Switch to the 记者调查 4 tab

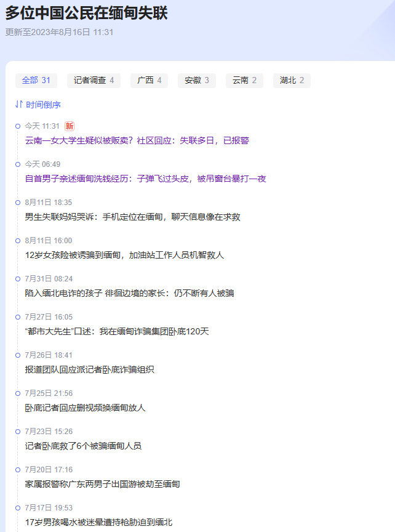(94, 81)
